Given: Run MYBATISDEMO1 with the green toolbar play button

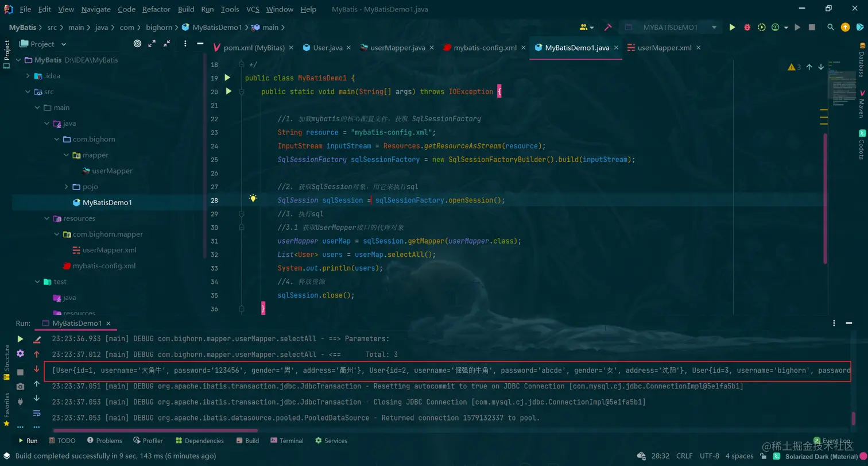Looking at the screenshot, I should pyautogui.click(x=732, y=27).
